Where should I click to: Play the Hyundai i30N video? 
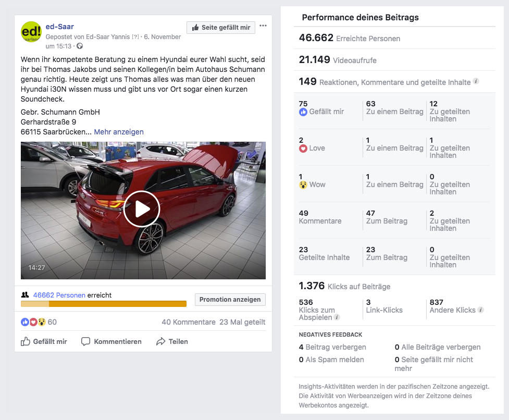[x=142, y=209]
